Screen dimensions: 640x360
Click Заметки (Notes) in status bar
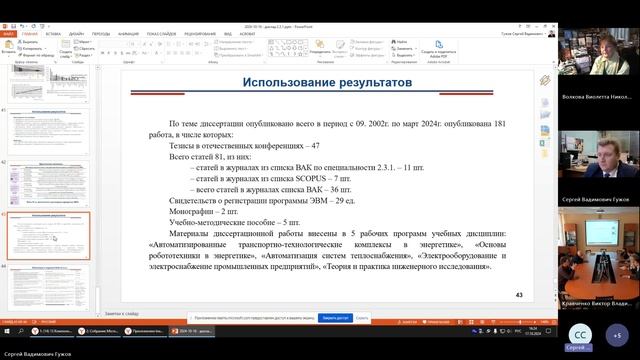click(407, 322)
